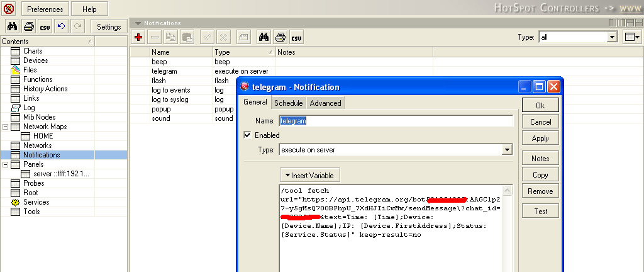Add a notification with the red plus icon
The image size is (644, 272).
click(138, 37)
